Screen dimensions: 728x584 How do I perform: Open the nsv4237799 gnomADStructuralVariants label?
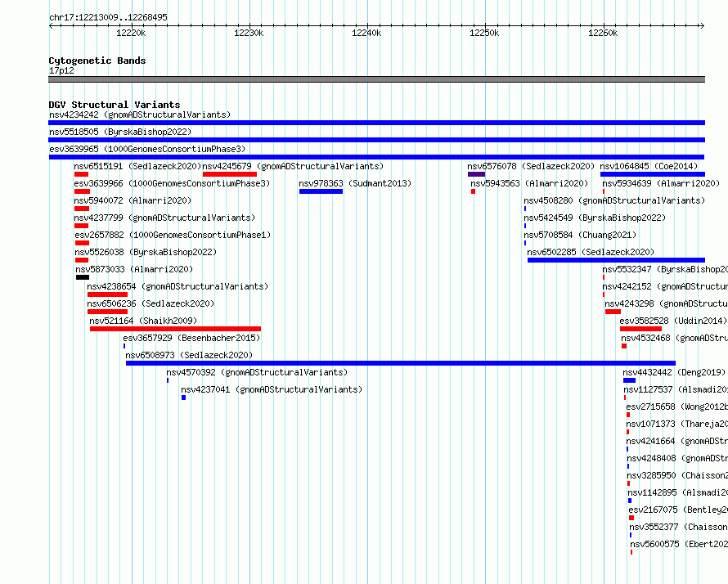pyautogui.click(x=164, y=218)
